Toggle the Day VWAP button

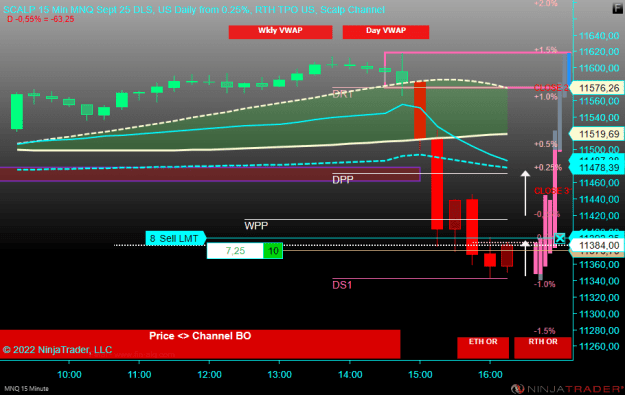click(386, 32)
